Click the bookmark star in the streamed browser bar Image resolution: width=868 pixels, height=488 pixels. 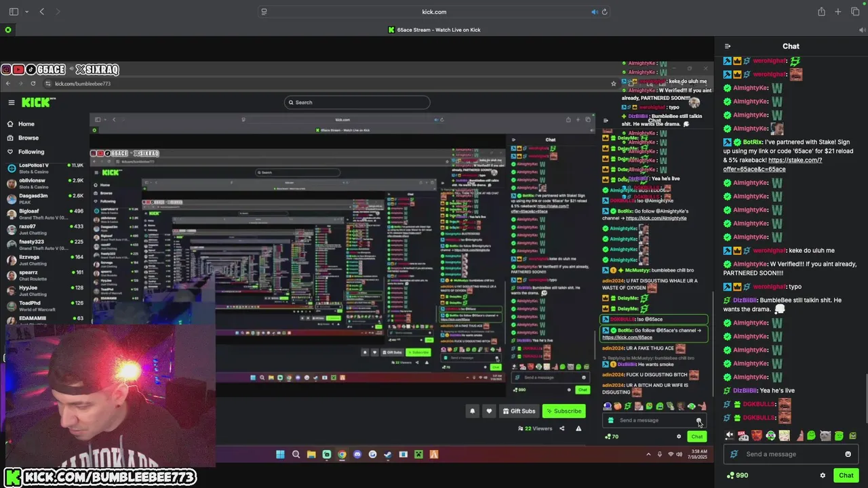click(x=614, y=83)
